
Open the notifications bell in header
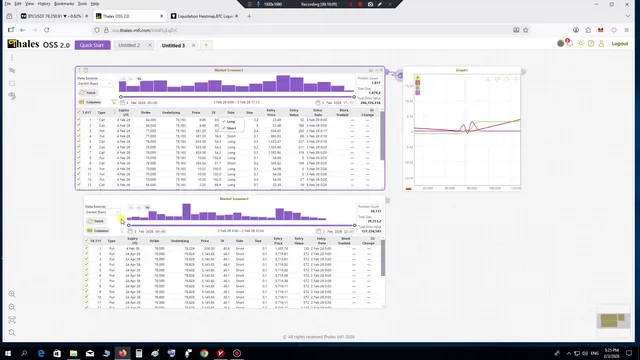570,43
